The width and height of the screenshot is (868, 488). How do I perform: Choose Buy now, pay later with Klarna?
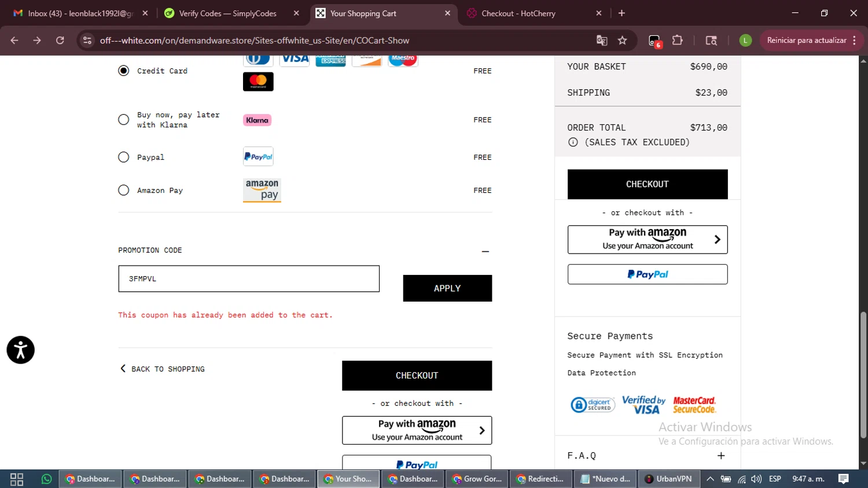click(124, 120)
